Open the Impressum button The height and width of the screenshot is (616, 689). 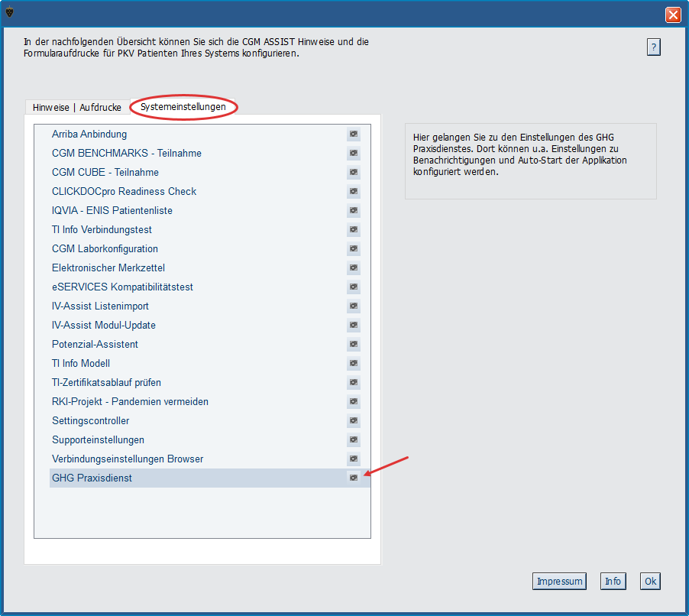point(559,582)
